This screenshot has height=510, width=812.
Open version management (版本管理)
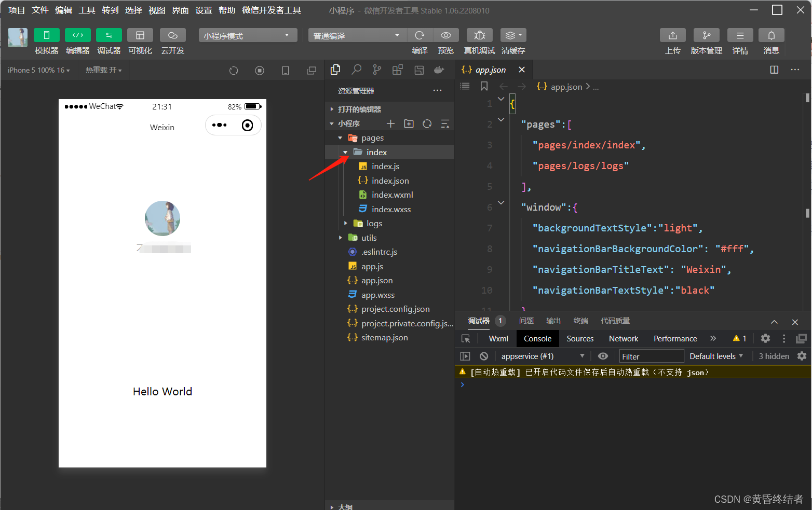point(707,35)
